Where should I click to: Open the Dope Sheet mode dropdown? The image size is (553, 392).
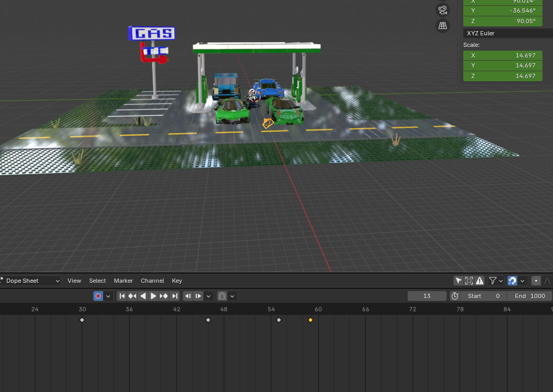tap(30, 281)
